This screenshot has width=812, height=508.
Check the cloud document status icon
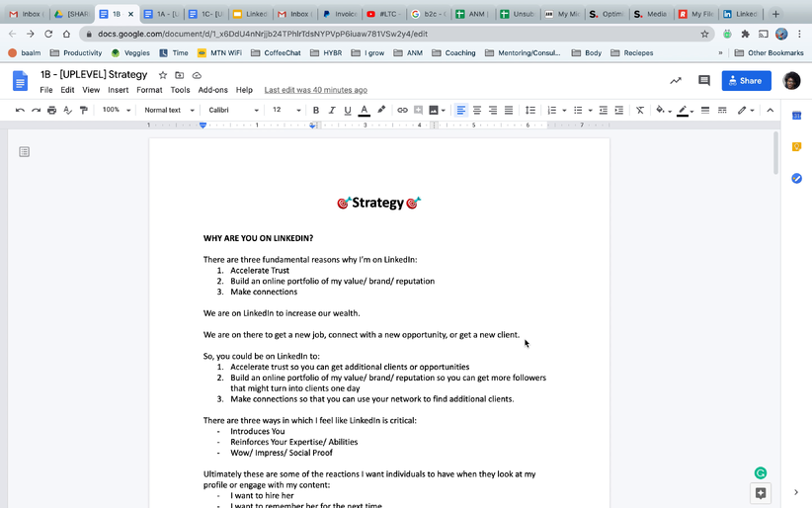coord(197,75)
